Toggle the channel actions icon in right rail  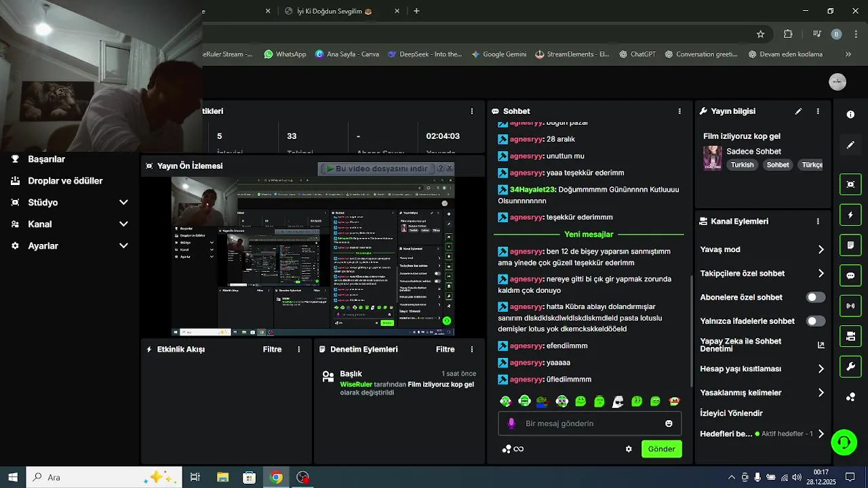point(850,336)
